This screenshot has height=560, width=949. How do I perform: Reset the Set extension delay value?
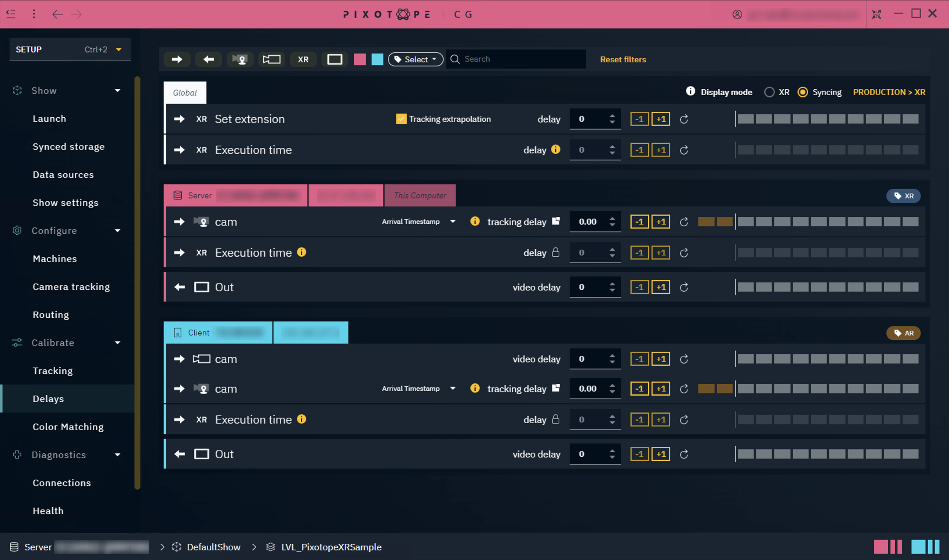pos(684,119)
